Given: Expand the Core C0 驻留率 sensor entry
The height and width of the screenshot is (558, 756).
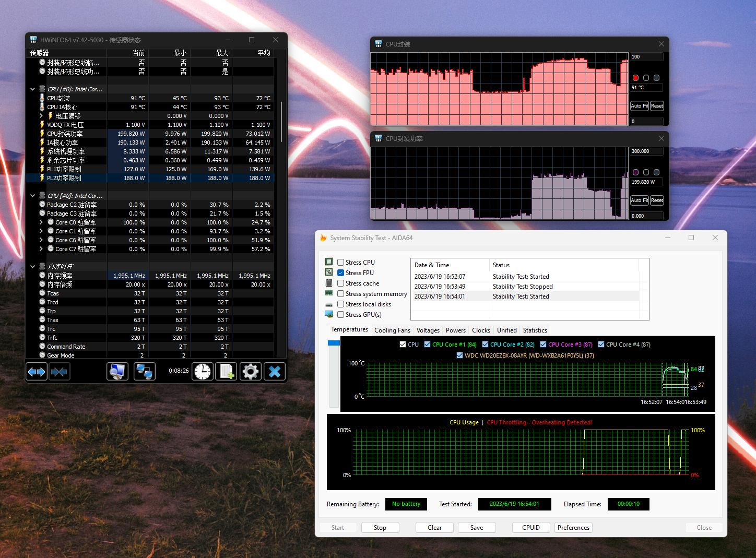Looking at the screenshot, I should click(42, 222).
